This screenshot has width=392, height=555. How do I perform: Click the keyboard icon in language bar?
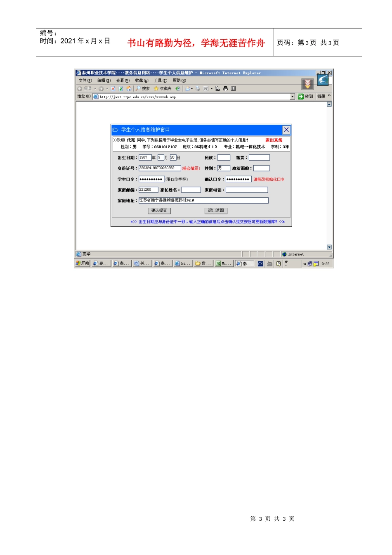coord(269,264)
